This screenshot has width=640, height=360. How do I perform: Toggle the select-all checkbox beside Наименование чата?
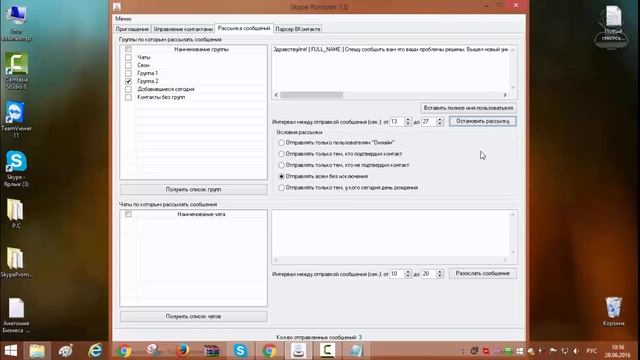[128, 214]
